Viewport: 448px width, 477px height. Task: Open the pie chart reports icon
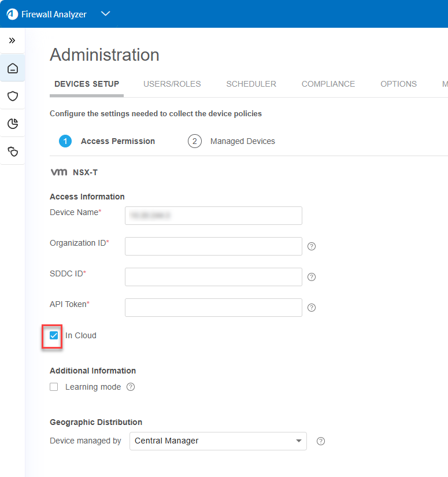(x=12, y=124)
